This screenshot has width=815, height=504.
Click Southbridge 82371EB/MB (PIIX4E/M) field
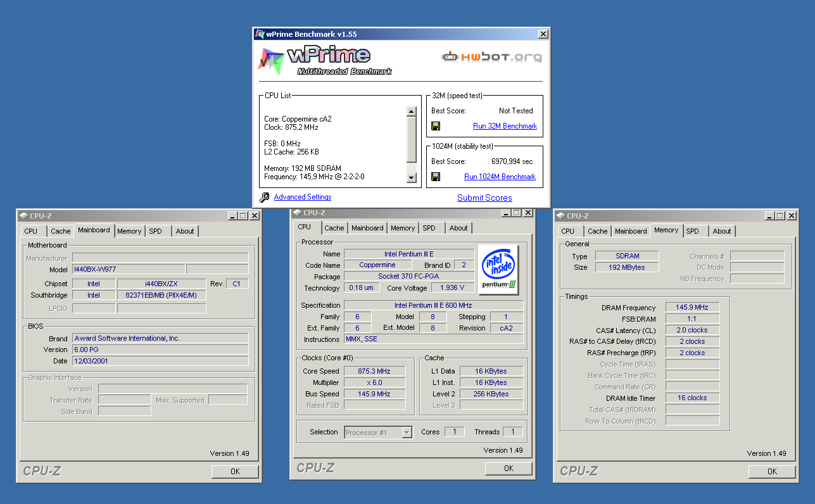(x=161, y=296)
